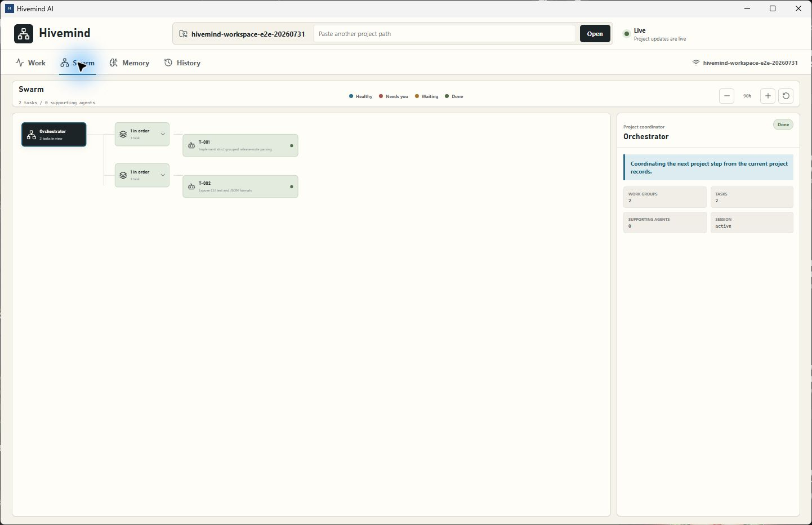Screen dimensions: 812x525
Task: Click the blue Healthy legend swatch
Action: coord(351,96)
